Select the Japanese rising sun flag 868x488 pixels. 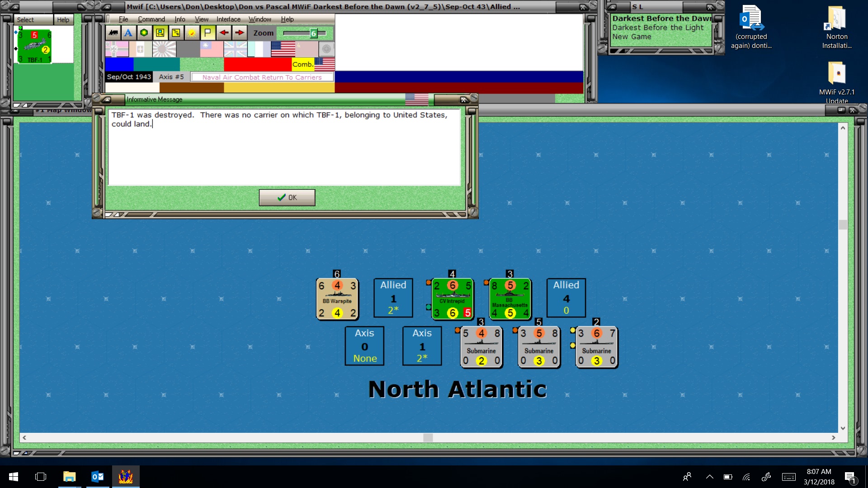164,49
